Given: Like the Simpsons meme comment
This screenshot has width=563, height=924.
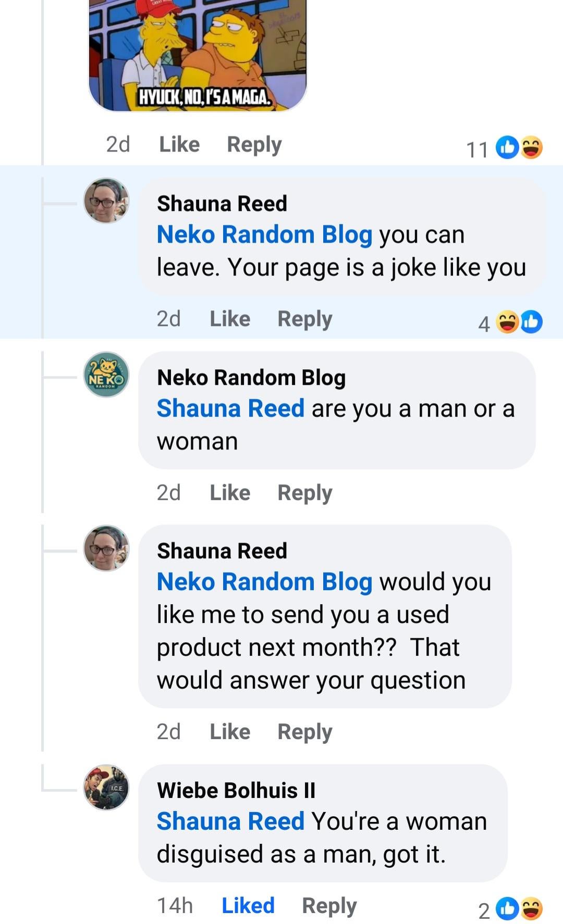Looking at the screenshot, I should click(179, 144).
